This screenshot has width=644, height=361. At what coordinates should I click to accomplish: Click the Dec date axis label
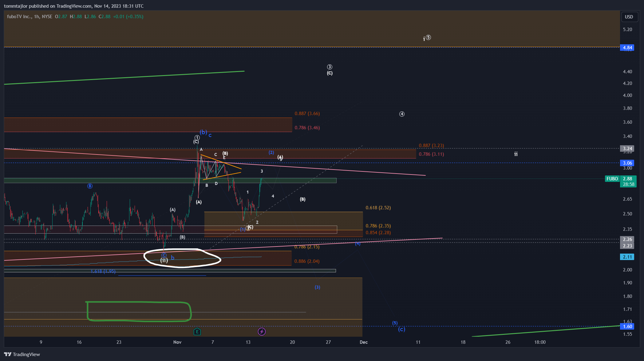364,342
